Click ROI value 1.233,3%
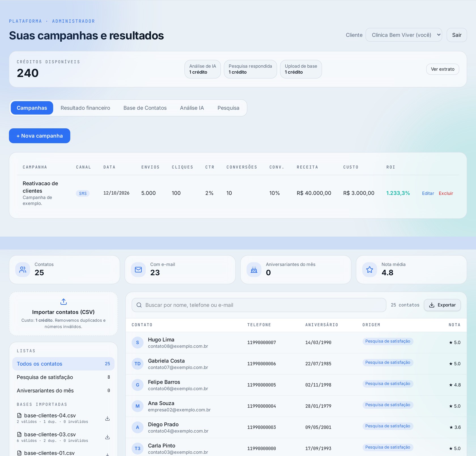The height and width of the screenshot is (456, 476). pyautogui.click(x=398, y=193)
